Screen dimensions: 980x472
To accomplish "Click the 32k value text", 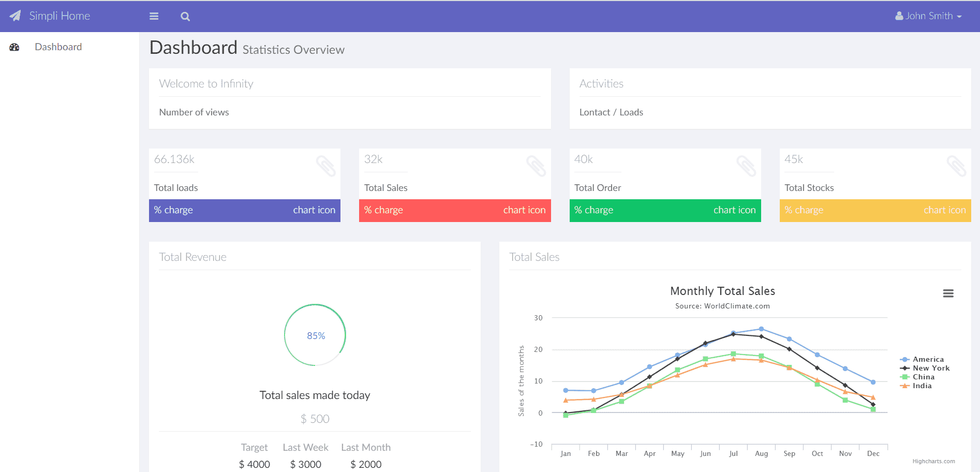I will click(374, 159).
